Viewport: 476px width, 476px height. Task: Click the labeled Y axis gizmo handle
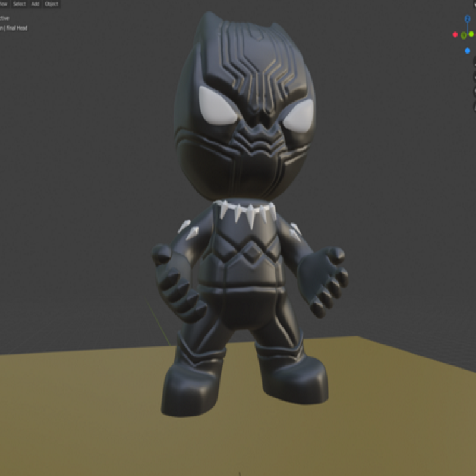[x=464, y=36]
